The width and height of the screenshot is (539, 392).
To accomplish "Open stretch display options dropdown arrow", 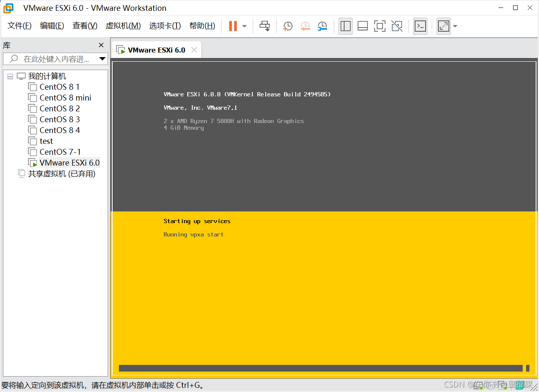I will tap(455, 26).
